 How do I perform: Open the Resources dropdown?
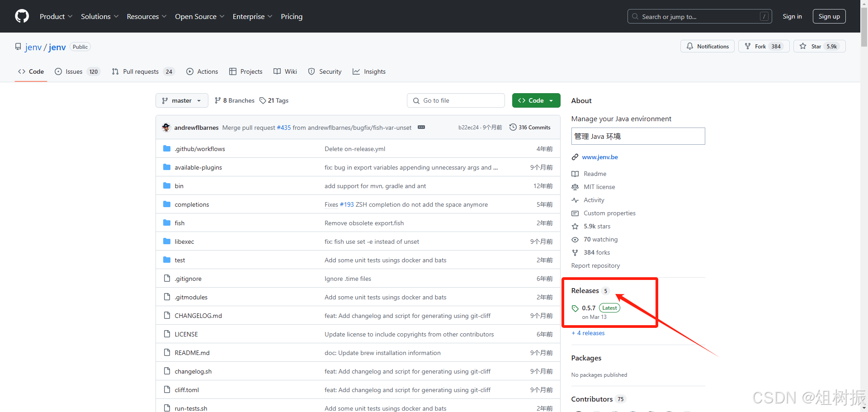(146, 16)
